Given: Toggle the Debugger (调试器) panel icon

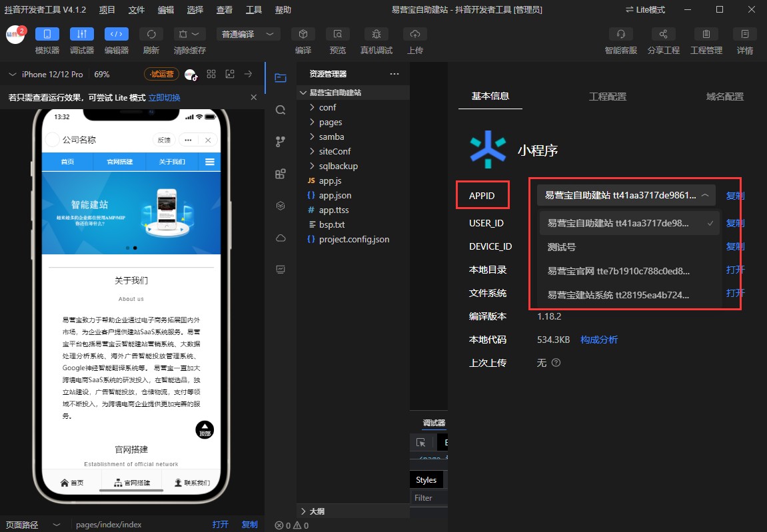Looking at the screenshot, I should pos(82,34).
